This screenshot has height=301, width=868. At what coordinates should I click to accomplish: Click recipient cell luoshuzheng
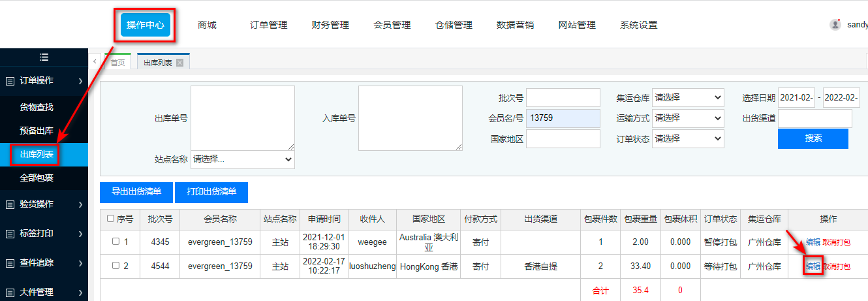(373, 266)
